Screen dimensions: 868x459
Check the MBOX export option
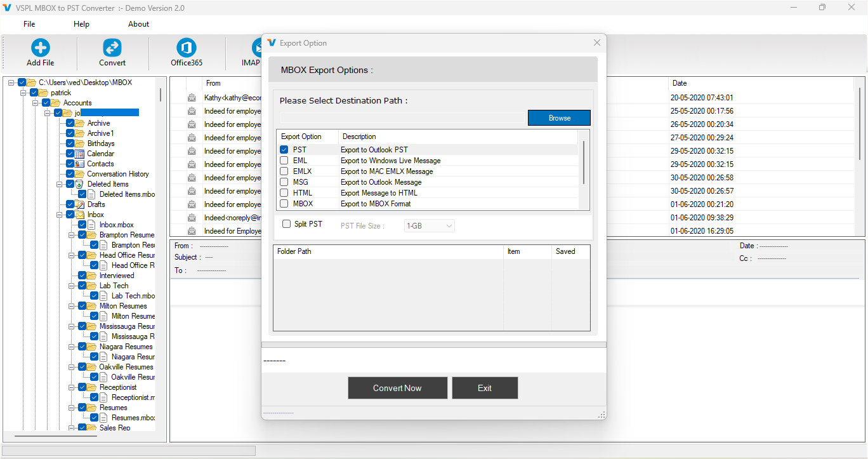point(284,204)
